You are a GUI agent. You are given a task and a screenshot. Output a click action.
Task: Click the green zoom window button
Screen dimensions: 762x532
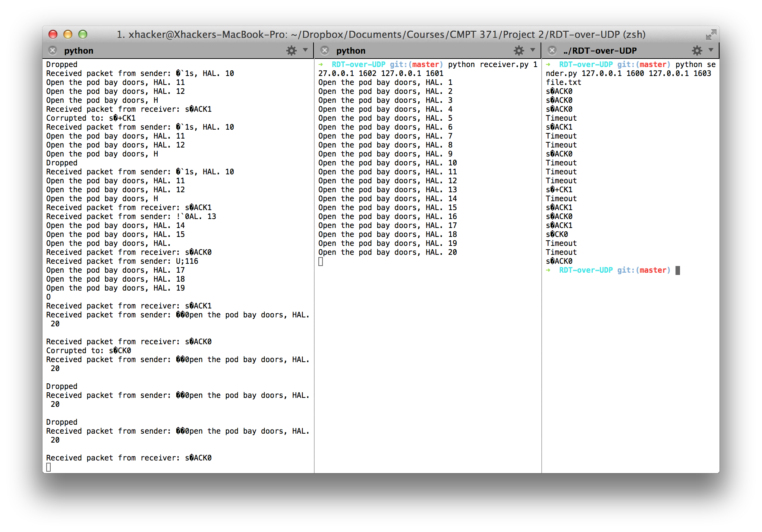83,34
